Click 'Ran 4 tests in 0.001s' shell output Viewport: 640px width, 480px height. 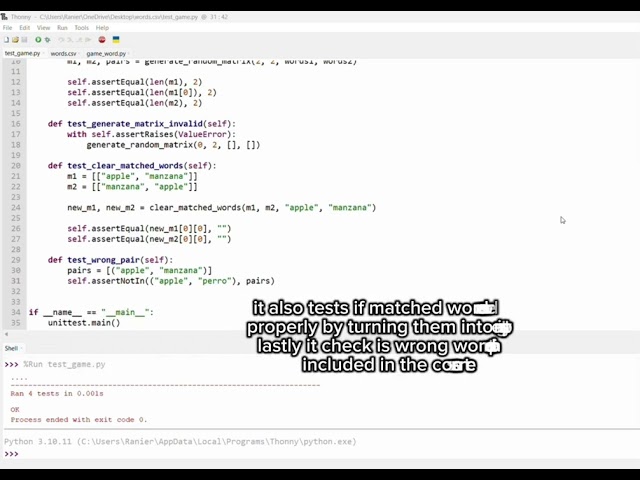57,394
